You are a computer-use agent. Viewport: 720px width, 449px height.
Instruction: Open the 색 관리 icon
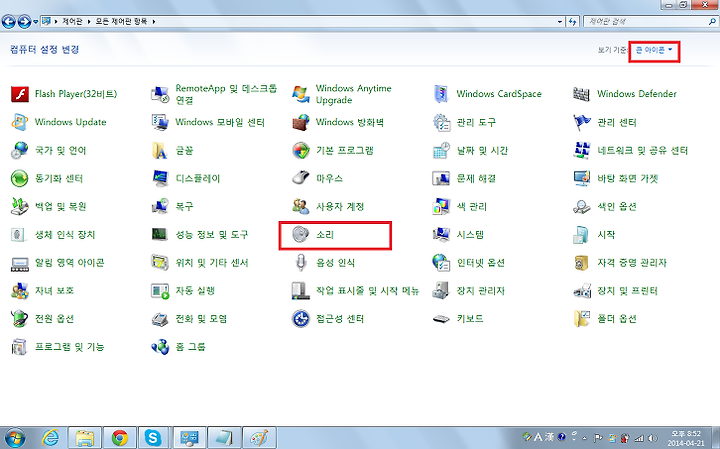tap(441, 207)
